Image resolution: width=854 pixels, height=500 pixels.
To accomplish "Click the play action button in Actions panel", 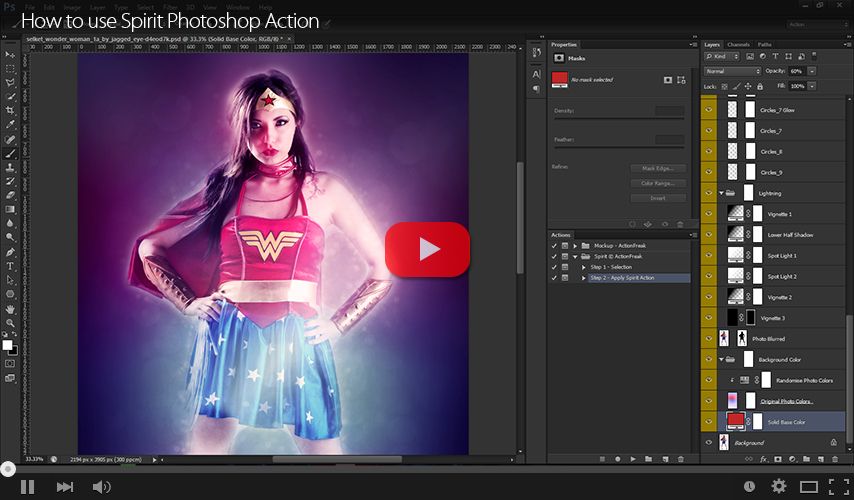I will [x=632, y=459].
